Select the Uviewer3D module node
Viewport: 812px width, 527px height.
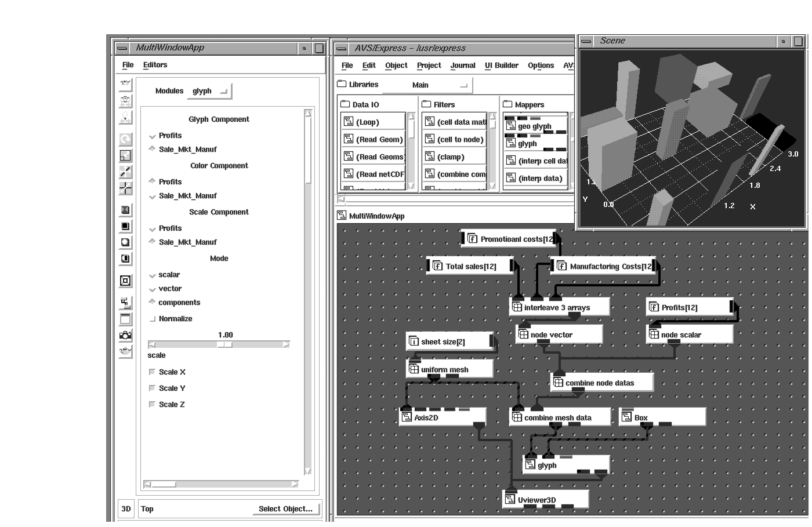[537, 500]
